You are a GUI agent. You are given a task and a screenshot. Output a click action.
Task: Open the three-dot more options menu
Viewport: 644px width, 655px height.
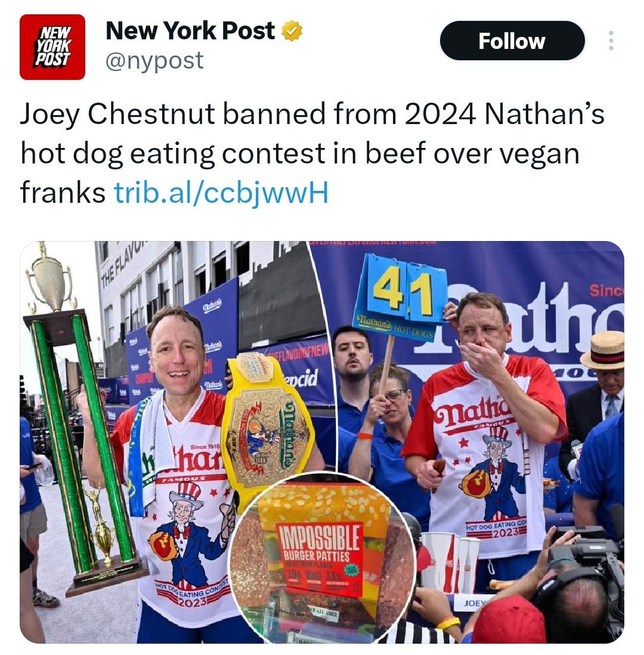(x=611, y=41)
